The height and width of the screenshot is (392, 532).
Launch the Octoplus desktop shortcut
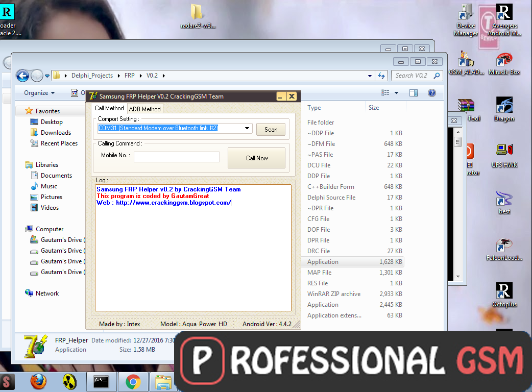(504, 295)
